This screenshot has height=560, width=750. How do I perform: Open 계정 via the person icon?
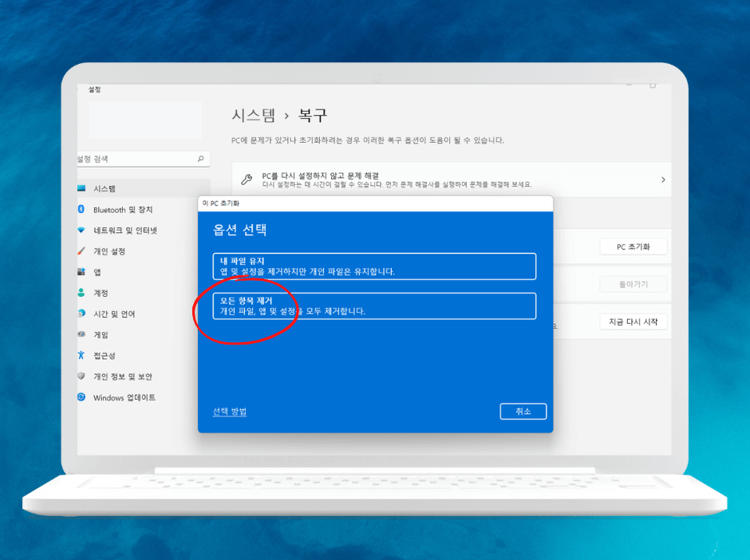83,293
